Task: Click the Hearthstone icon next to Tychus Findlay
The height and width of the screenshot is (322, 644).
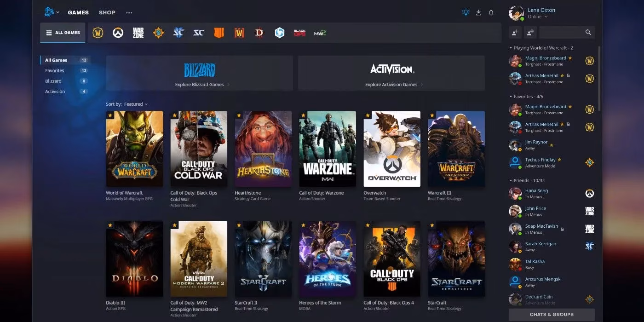Action: coord(589,162)
